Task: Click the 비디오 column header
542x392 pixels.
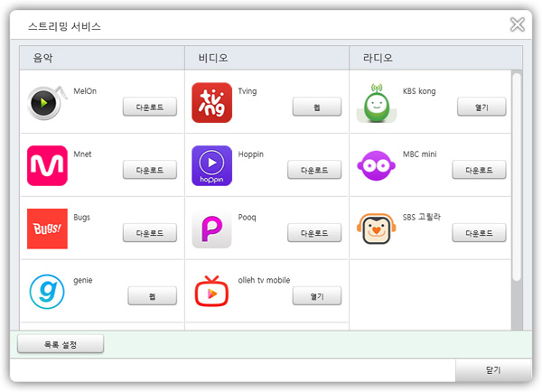Action: (x=266, y=58)
